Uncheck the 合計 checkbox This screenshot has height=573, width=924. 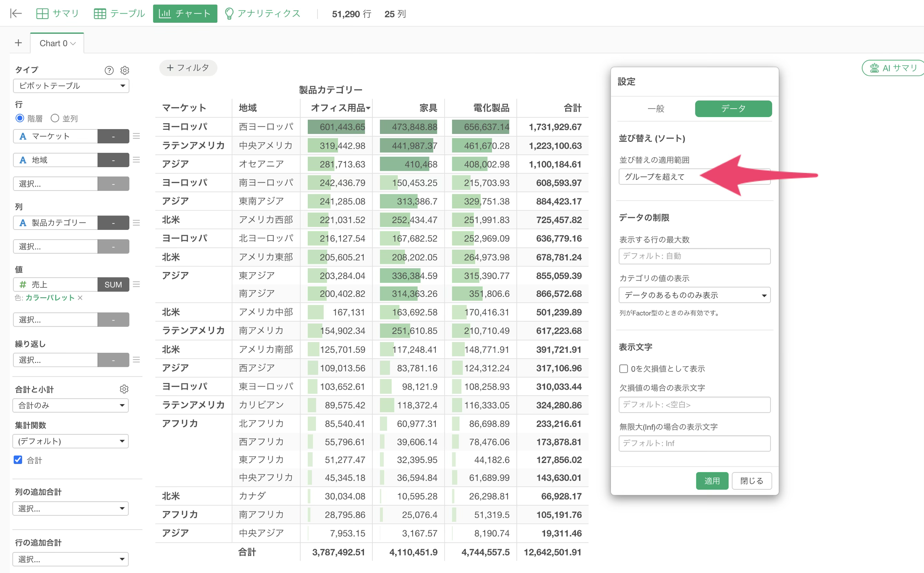tap(18, 460)
